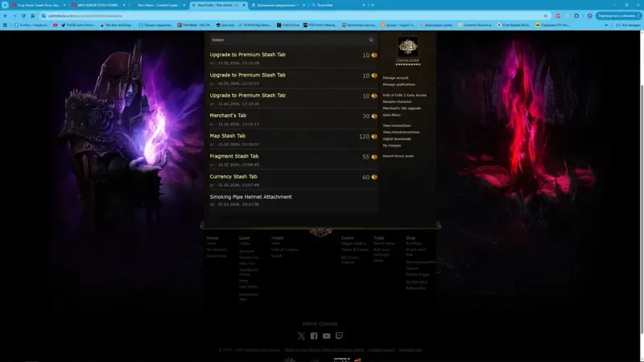Expand the bookmarks overflow chevron
Image resolution: width=644 pixels, height=362 pixels.
607,25
